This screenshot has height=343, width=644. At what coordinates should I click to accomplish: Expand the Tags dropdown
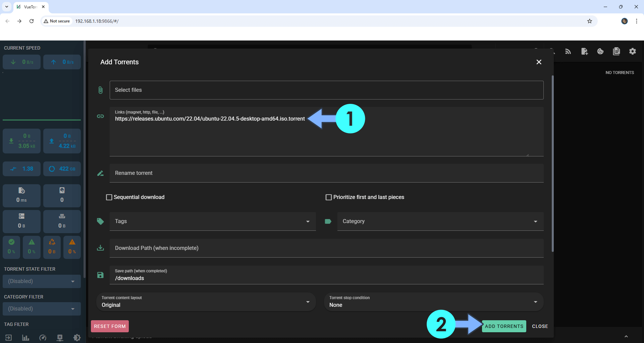tap(213, 221)
